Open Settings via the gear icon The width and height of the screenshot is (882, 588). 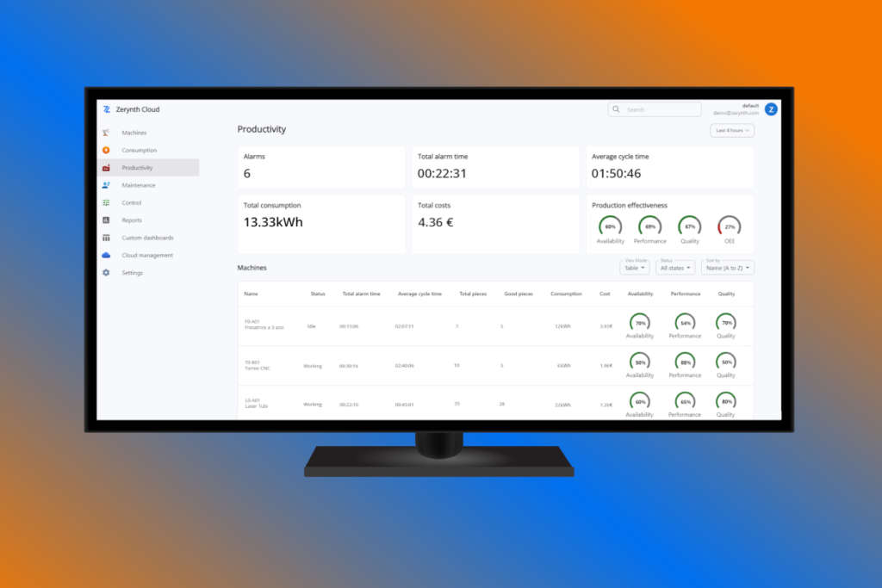point(106,273)
